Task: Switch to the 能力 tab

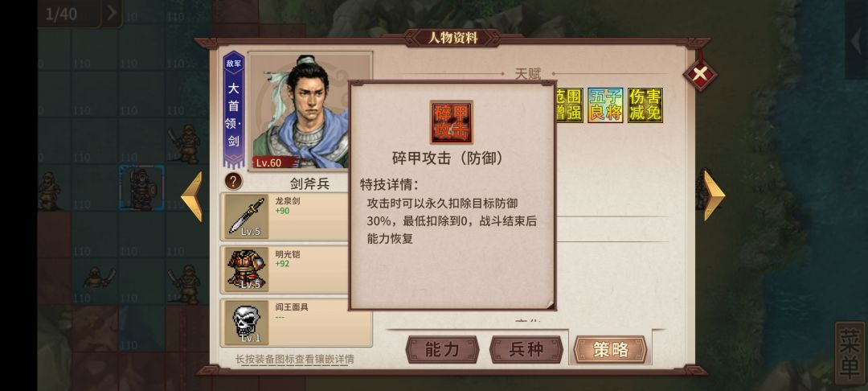Action: pyautogui.click(x=442, y=349)
